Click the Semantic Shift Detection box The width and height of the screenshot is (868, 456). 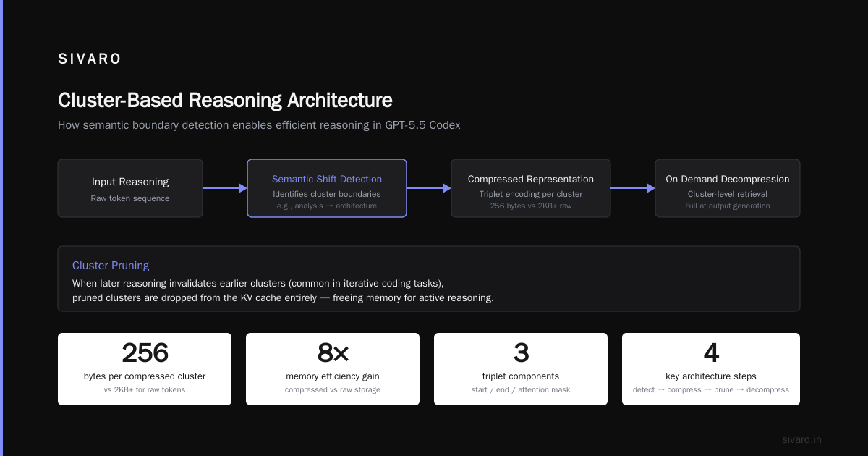tap(327, 188)
